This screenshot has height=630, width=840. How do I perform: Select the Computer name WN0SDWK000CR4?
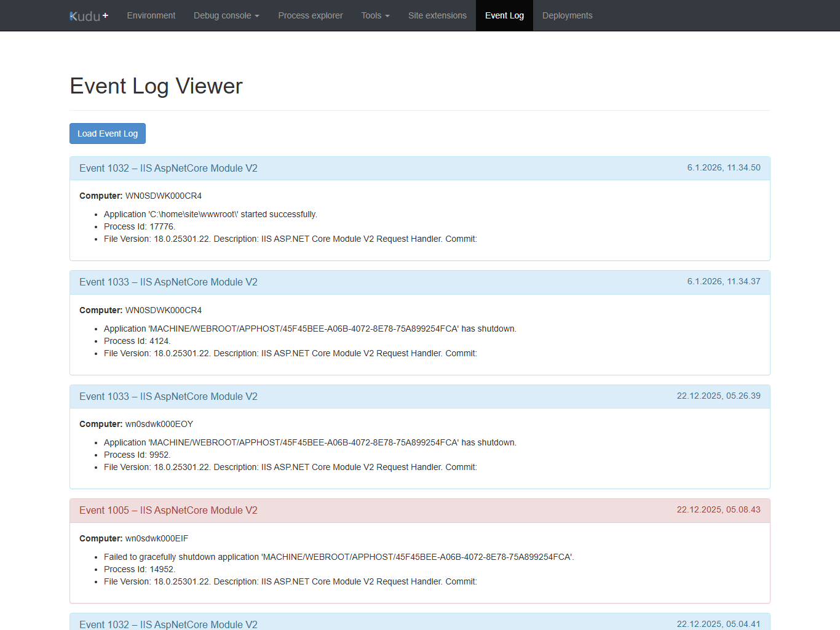[x=163, y=196]
